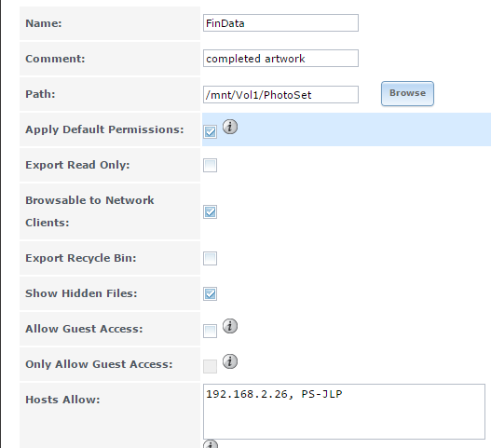Click the Apply Default Permissions label
Viewport: 491px width, 448px height.
tap(104, 129)
